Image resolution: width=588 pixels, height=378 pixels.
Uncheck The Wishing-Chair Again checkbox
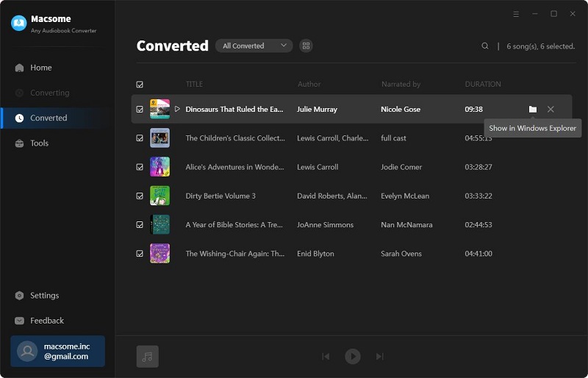[140, 254]
